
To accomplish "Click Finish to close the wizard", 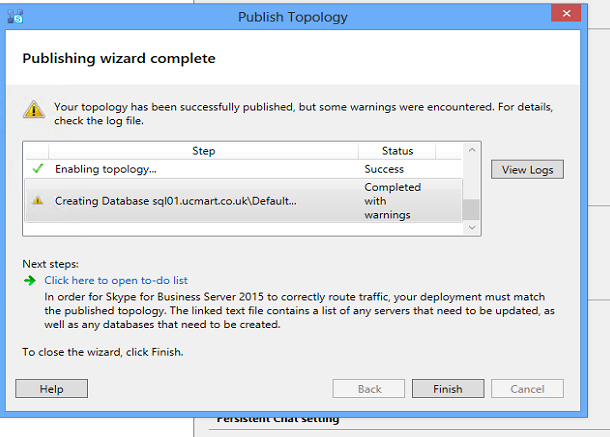I will point(447,389).
